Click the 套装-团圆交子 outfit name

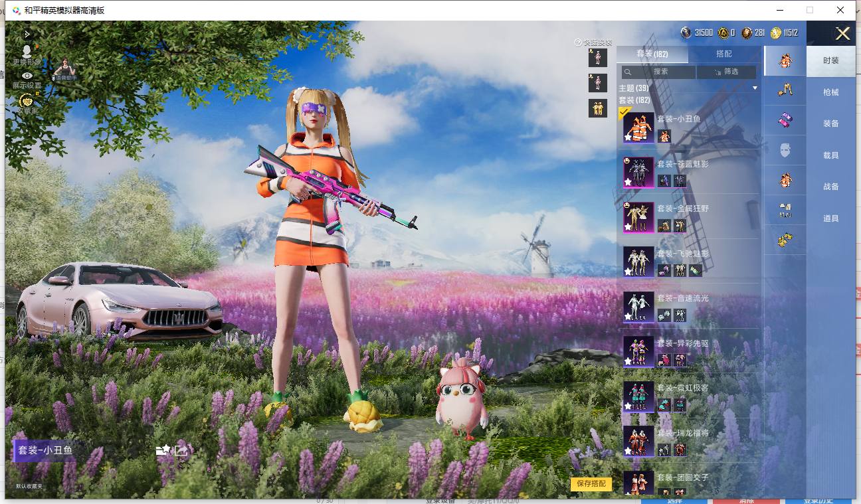coord(683,477)
